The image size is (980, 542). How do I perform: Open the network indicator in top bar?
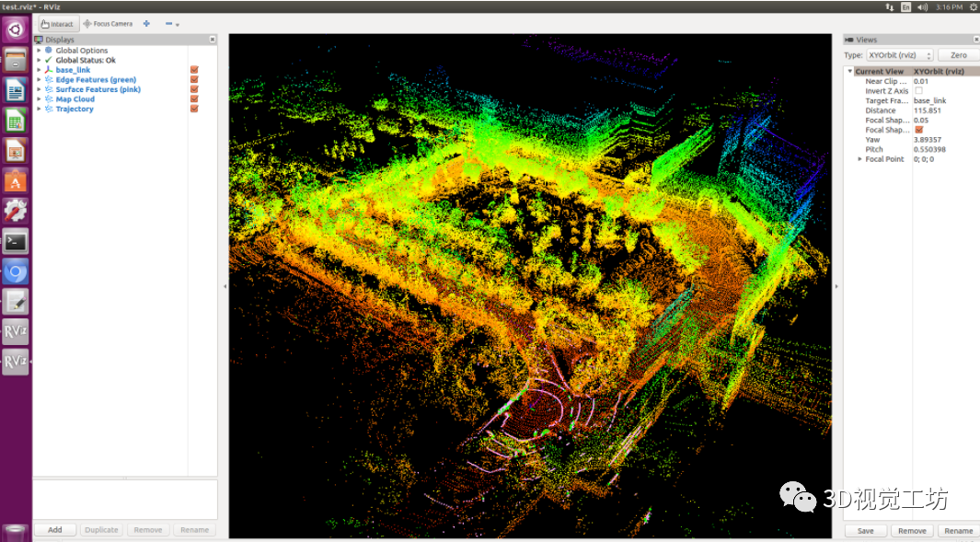tap(890, 6)
